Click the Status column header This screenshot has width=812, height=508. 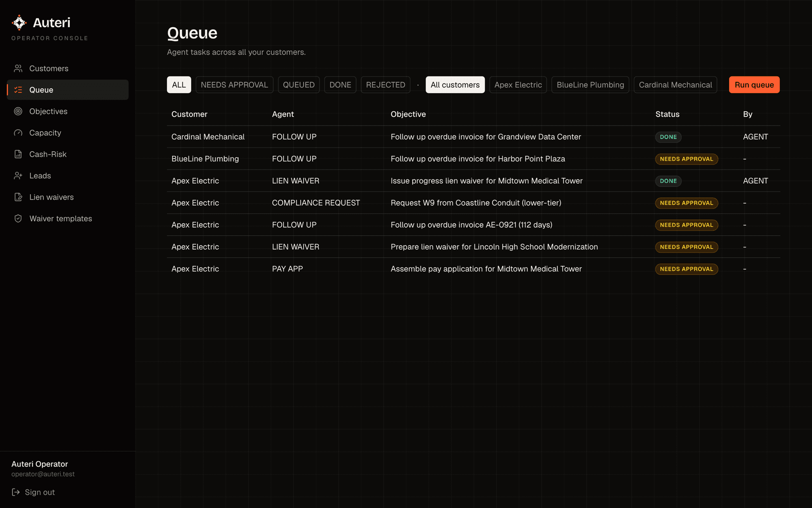(x=667, y=114)
